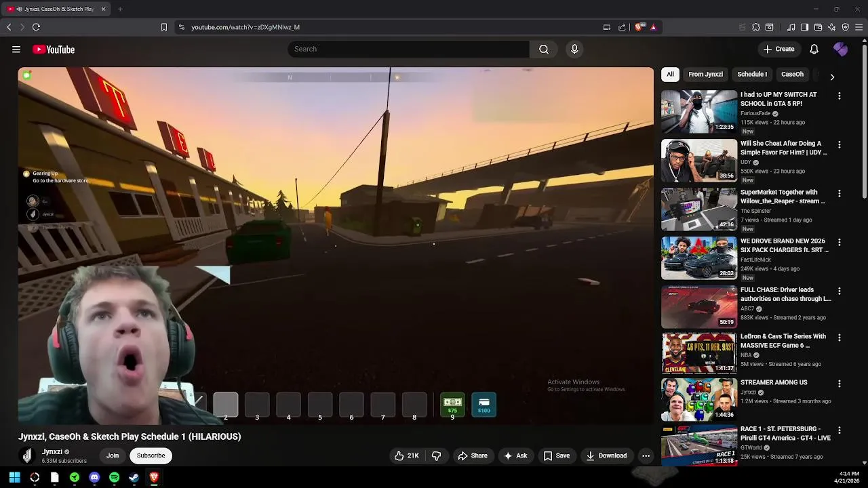868x488 pixels.
Task: Open options for SuperMarket Together video
Action: click(x=840, y=194)
